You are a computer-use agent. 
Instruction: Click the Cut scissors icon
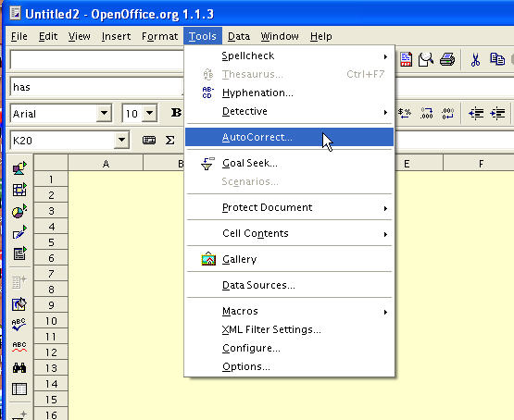tap(475, 60)
